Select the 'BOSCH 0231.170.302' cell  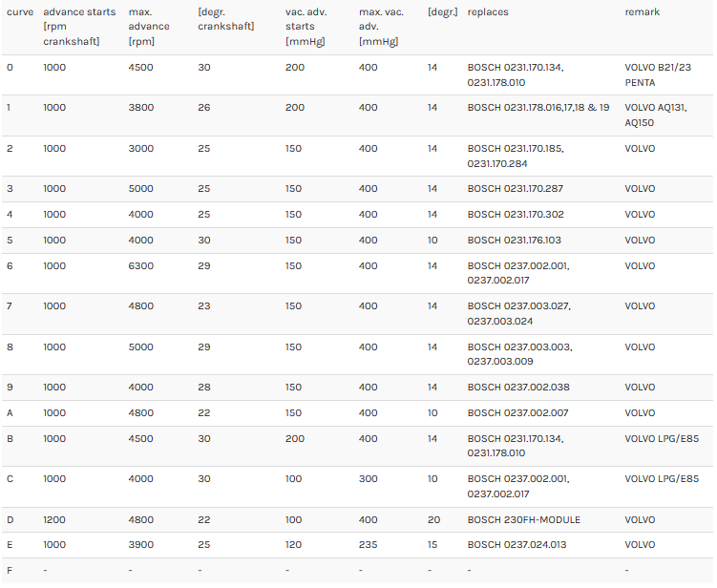[516, 215]
